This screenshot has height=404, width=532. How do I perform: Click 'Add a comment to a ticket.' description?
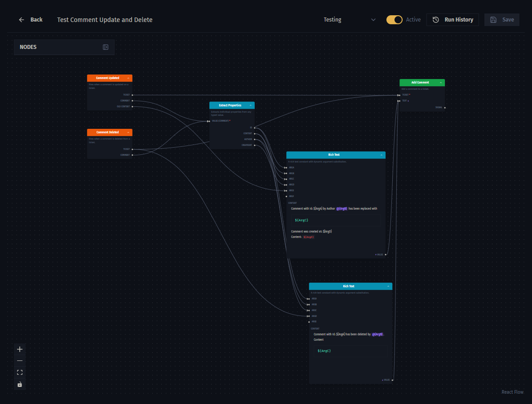(415, 89)
